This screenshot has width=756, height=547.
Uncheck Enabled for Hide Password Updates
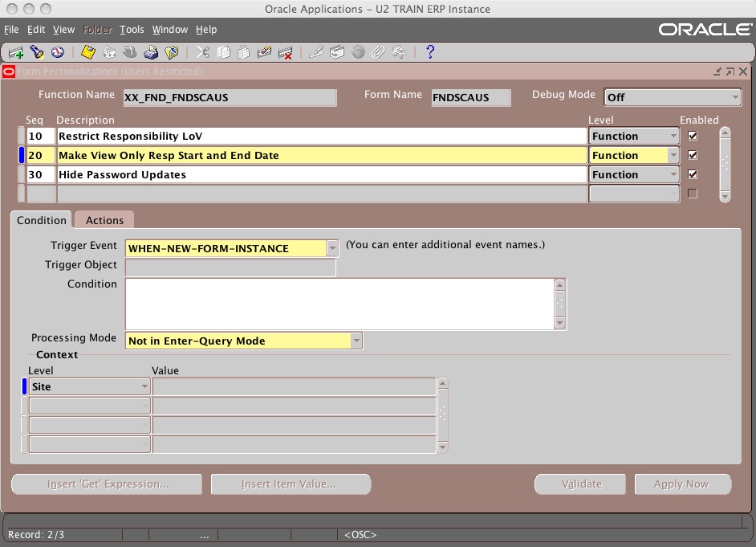click(x=693, y=174)
